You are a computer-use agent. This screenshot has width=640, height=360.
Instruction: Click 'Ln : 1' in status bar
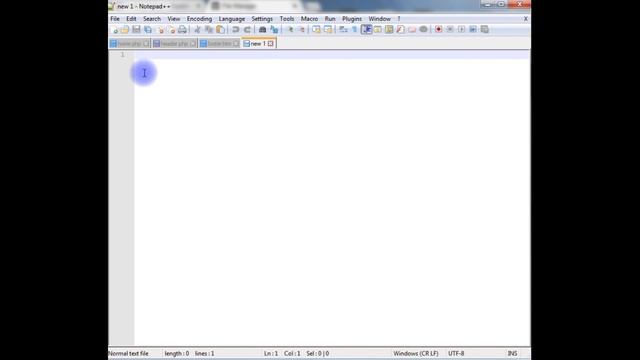click(x=271, y=353)
